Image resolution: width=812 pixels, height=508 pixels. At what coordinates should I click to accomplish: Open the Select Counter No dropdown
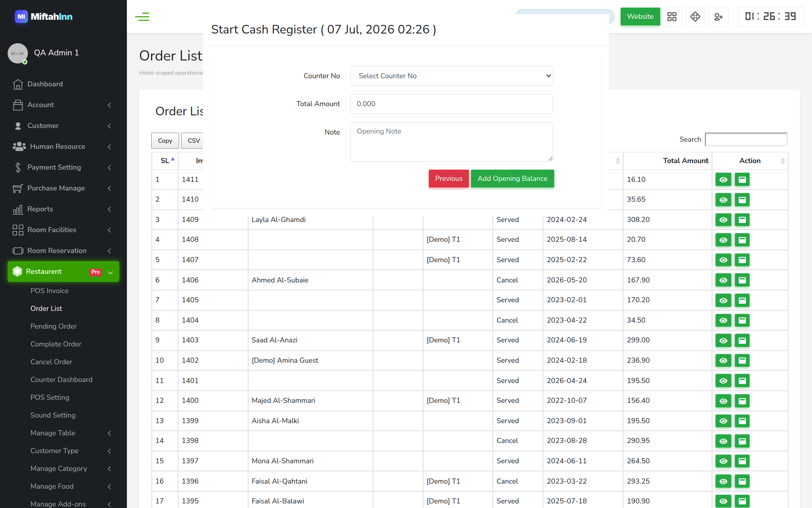451,76
